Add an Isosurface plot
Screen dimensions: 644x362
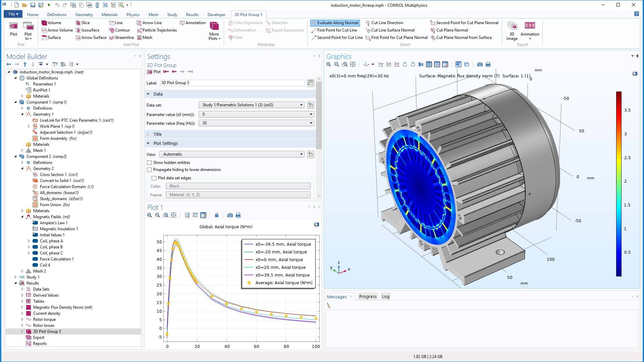tap(88, 30)
